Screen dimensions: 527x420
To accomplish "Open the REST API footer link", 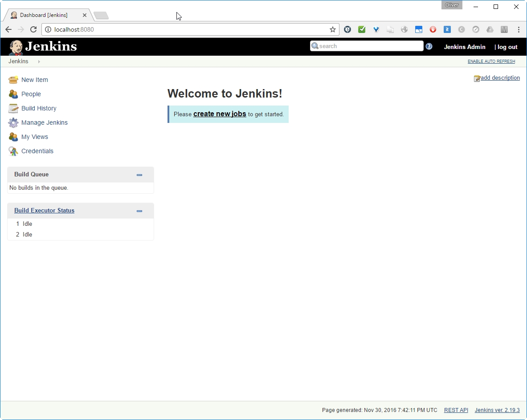I will [456, 410].
